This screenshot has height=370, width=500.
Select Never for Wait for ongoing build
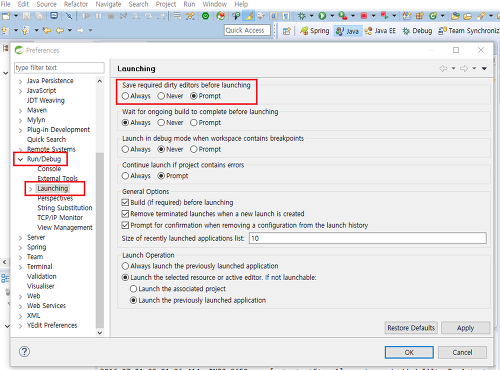point(170,123)
